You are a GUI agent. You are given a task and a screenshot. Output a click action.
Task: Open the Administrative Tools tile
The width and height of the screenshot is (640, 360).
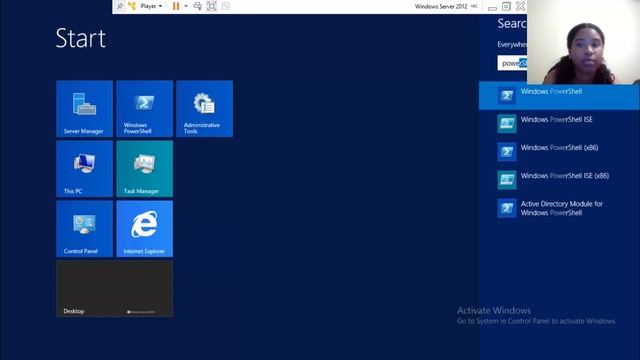(x=204, y=109)
